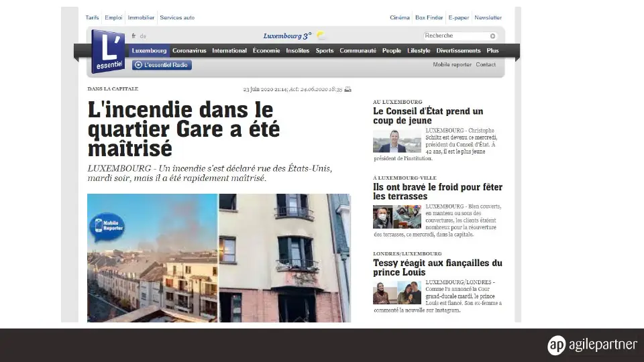Select the fr language option

(x=133, y=36)
